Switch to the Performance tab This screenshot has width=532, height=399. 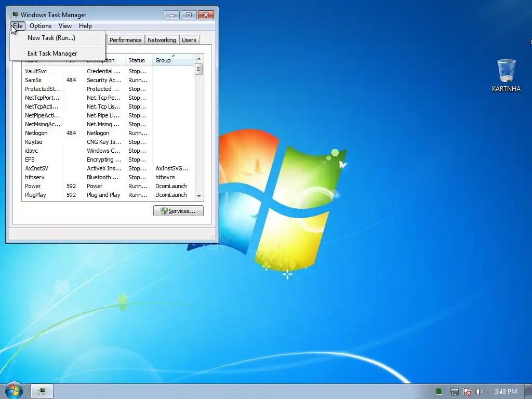point(125,40)
